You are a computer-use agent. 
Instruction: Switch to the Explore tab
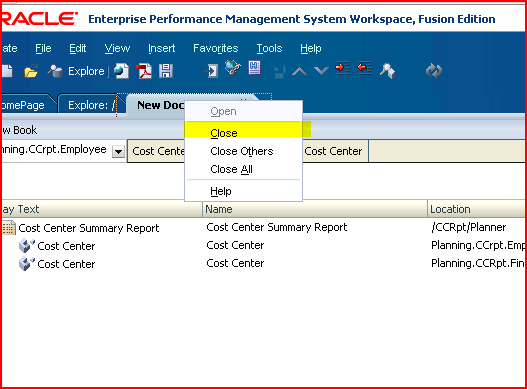tap(90, 105)
